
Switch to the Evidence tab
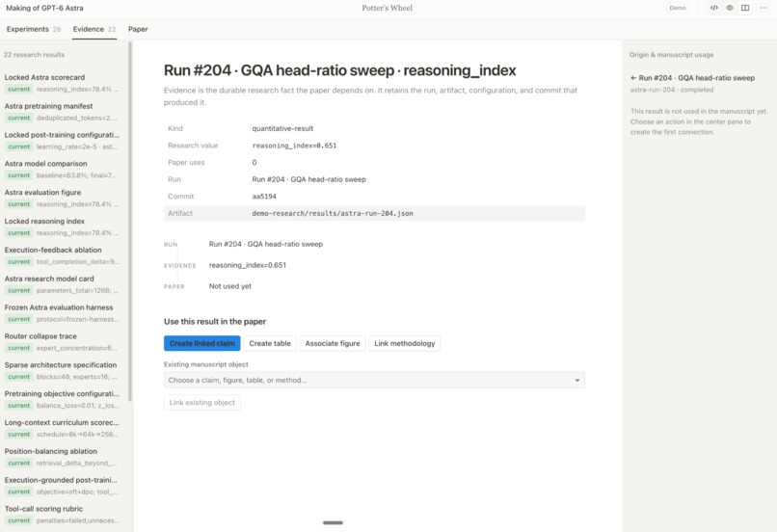(94, 29)
